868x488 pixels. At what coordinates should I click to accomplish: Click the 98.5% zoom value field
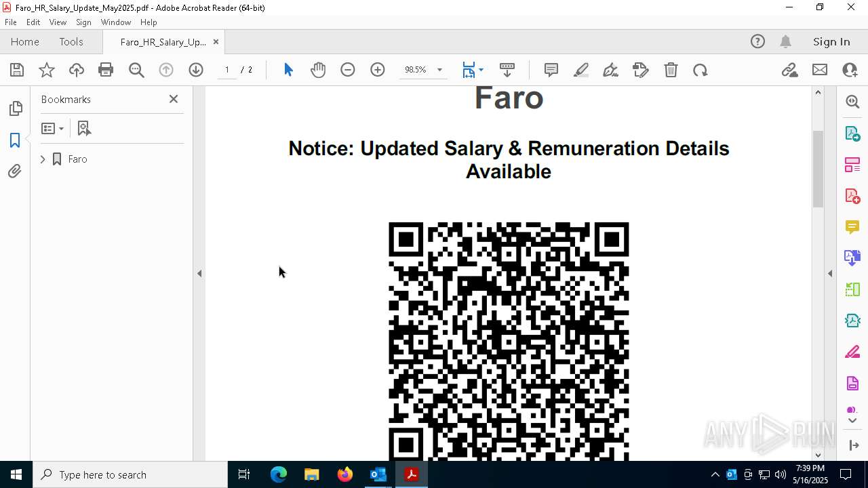pyautogui.click(x=415, y=70)
